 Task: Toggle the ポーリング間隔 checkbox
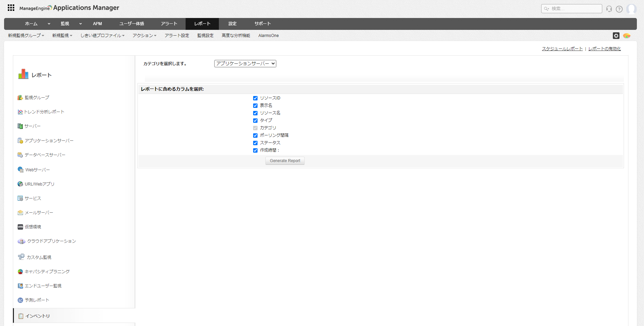coord(255,136)
